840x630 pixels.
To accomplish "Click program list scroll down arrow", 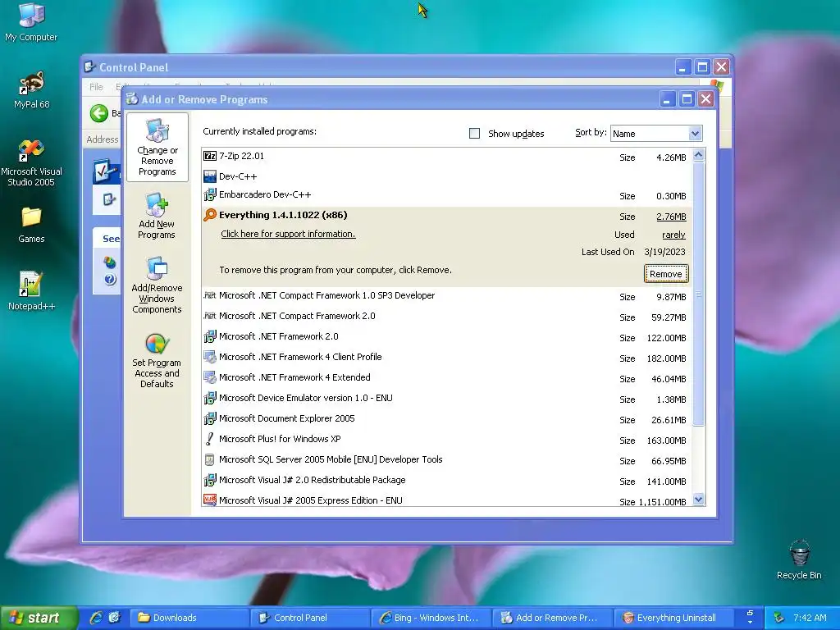I will pyautogui.click(x=698, y=500).
